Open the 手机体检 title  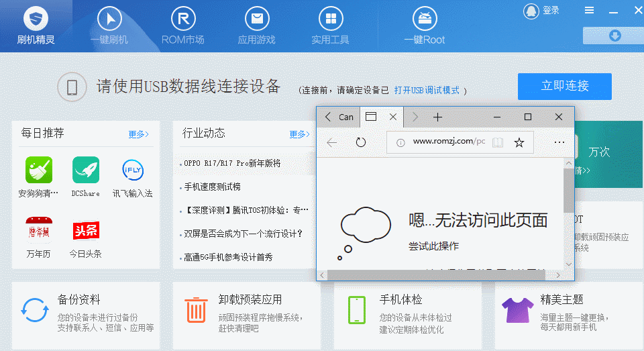coord(401,299)
